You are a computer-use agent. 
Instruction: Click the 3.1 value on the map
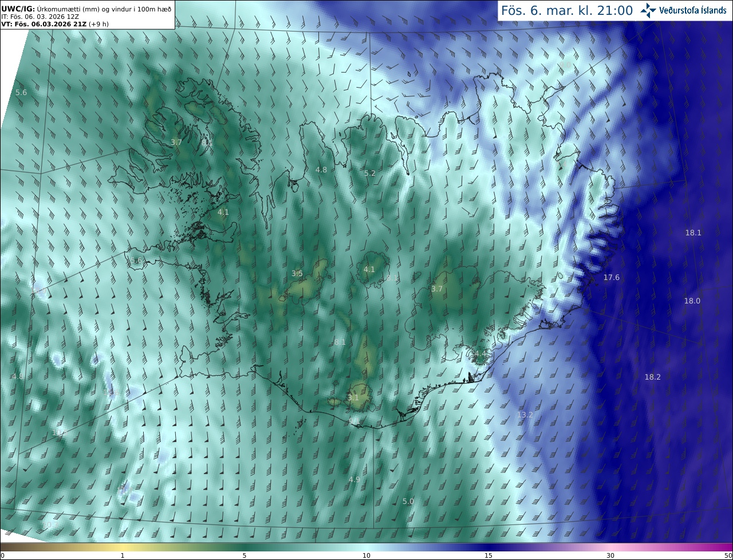353,397
